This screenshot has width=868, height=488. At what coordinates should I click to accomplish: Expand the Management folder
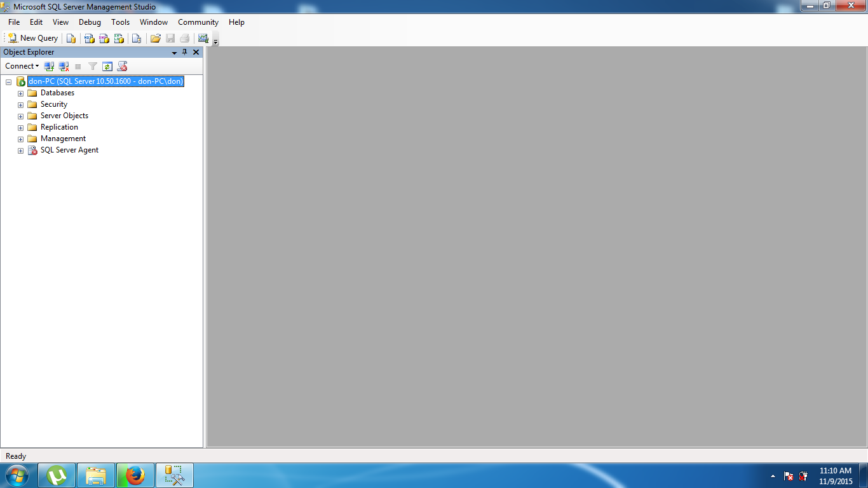coord(20,139)
